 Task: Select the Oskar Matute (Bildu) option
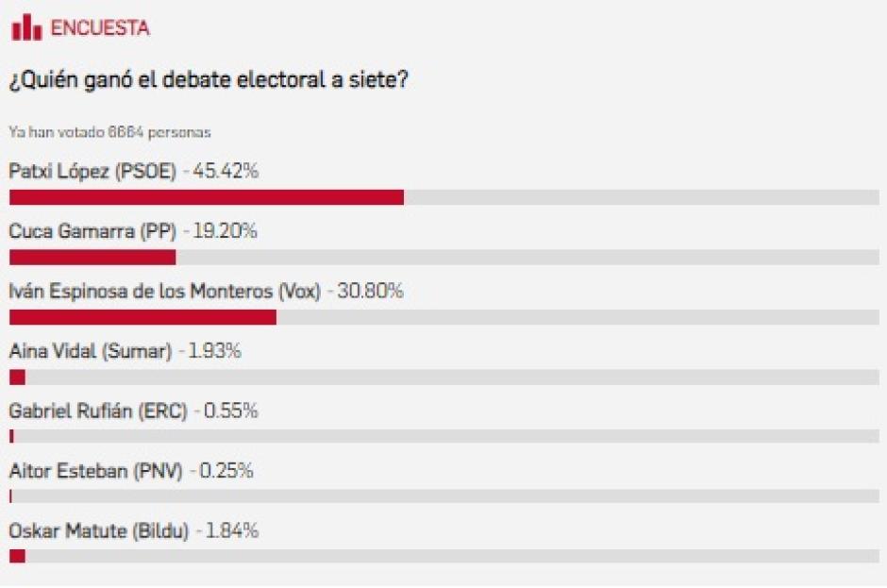click(98, 530)
